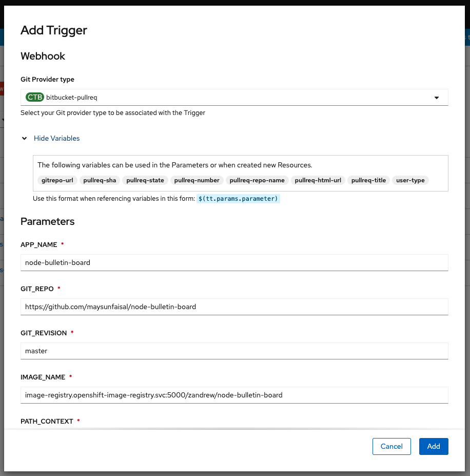The width and height of the screenshot is (470, 476).
Task: Click into the GIT_REPO text field
Action: click(x=234, y=307)
